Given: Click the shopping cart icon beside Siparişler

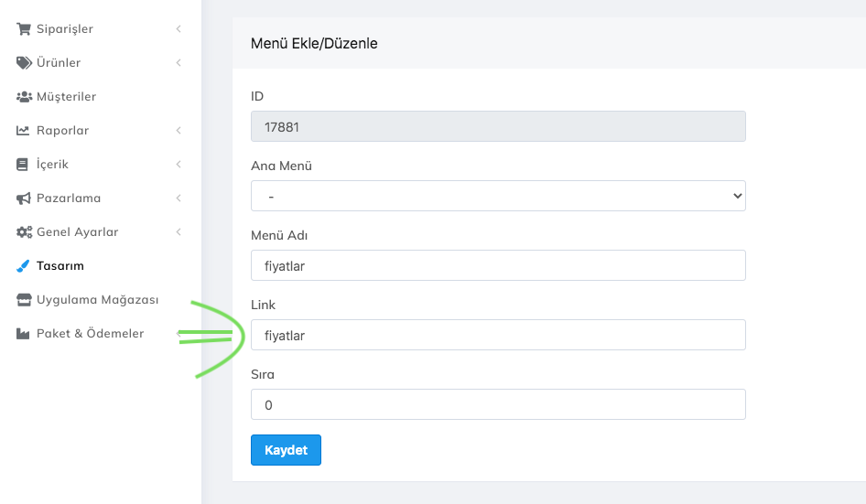Looking at the screenshot, I should (24, 29).
